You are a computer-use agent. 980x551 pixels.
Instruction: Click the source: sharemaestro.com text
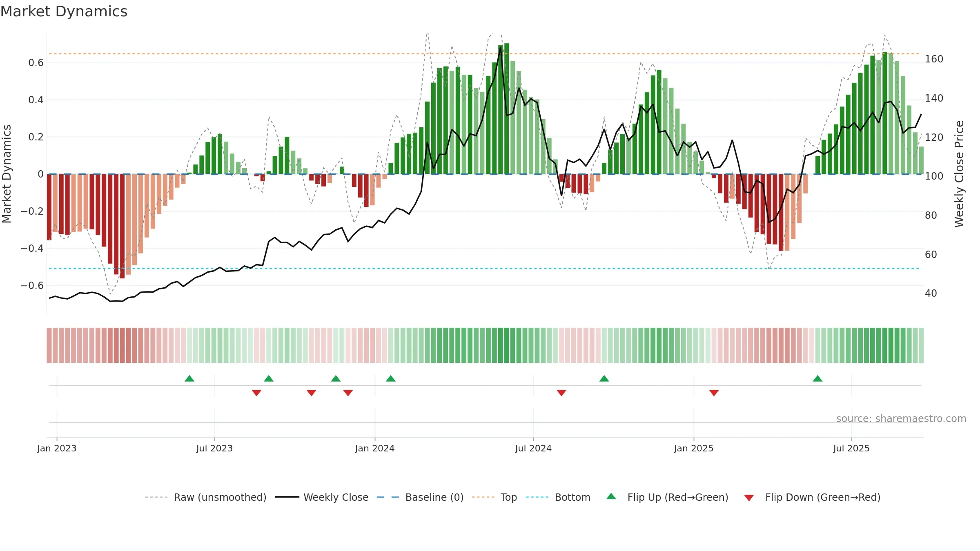coord(901,418)
